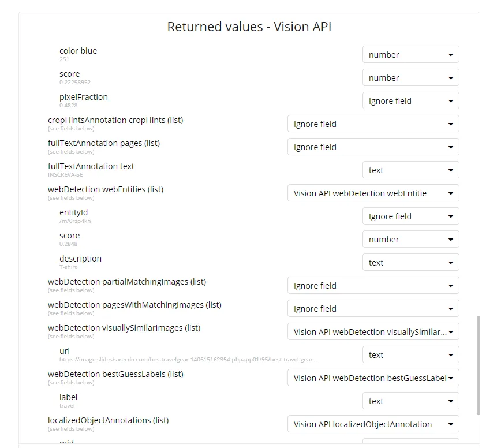Viewport: 486px width, 448px height.
Task: Expand the partialMatchingImages type dropdown
Action: [373, 286]
